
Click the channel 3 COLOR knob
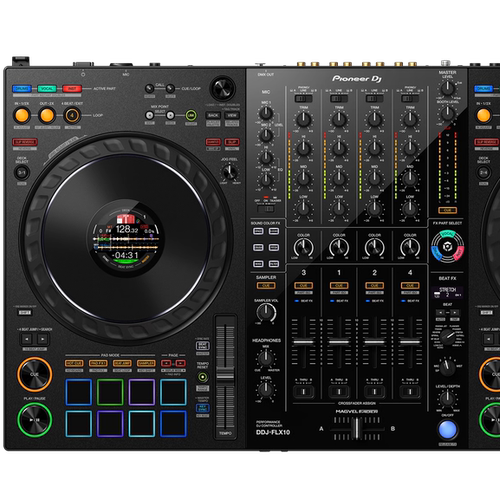[x=303, y=248]
